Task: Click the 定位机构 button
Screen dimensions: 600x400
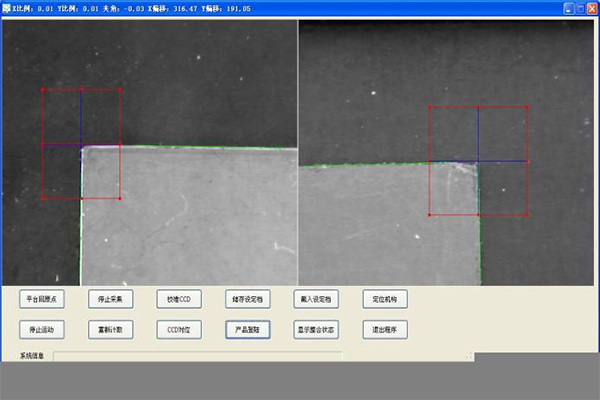Action: [x=385, y=298]
